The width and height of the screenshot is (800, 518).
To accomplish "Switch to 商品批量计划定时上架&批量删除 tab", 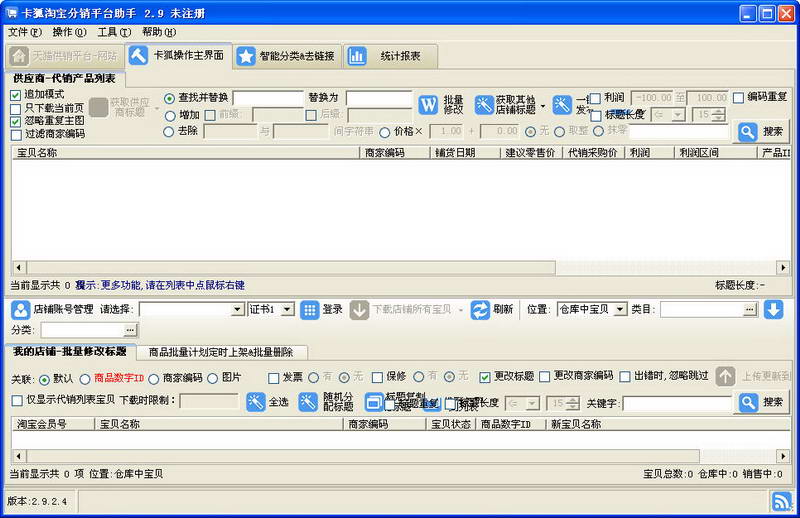I will pyautogui.click(x=221, y=352).
